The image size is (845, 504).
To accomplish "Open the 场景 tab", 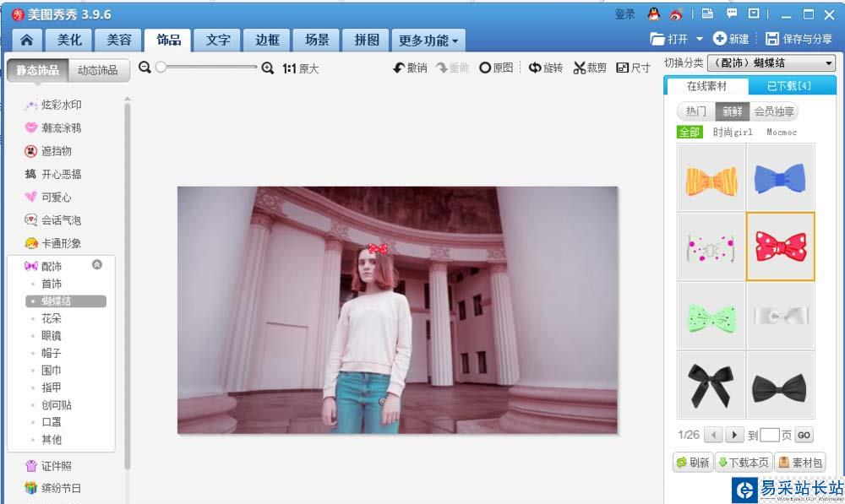I will point(317,40).
